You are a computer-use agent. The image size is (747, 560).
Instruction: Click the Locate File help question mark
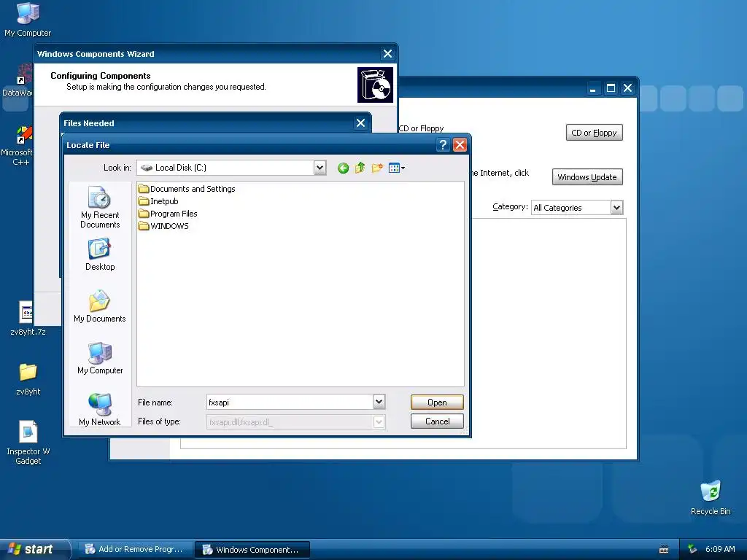coord(443,145)
